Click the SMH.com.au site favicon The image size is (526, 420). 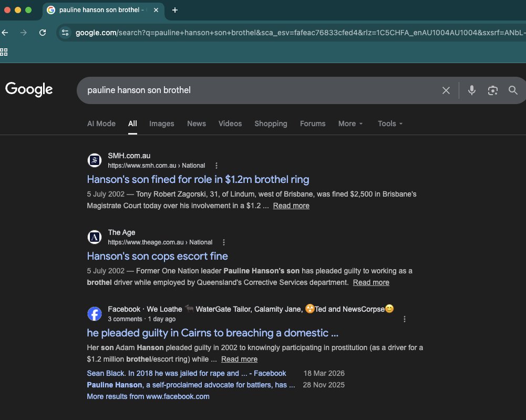pos(95,160)
